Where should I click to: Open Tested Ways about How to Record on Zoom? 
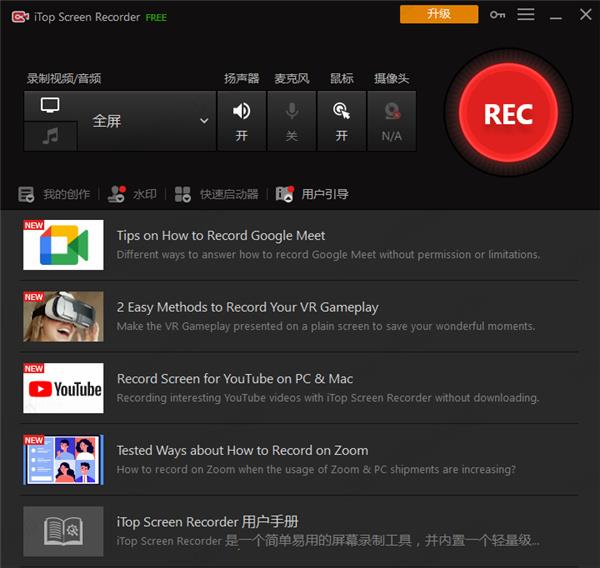point(242,450)
